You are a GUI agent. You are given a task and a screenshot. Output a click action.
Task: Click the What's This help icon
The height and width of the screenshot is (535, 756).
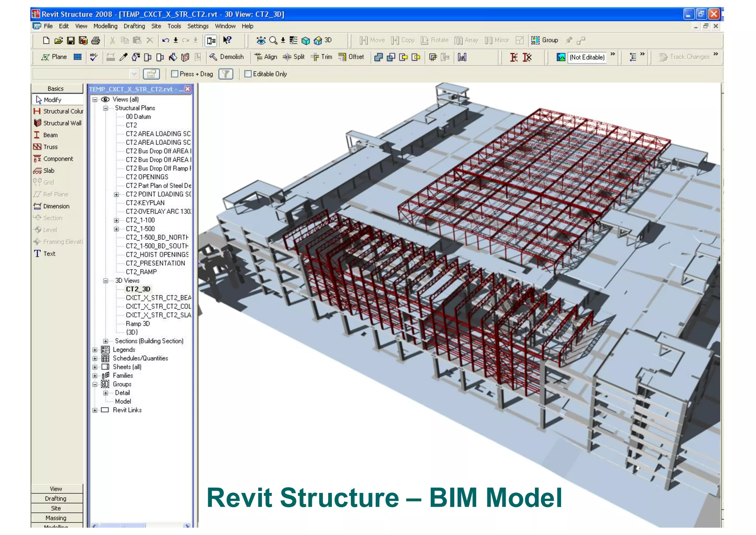(227, 40)
